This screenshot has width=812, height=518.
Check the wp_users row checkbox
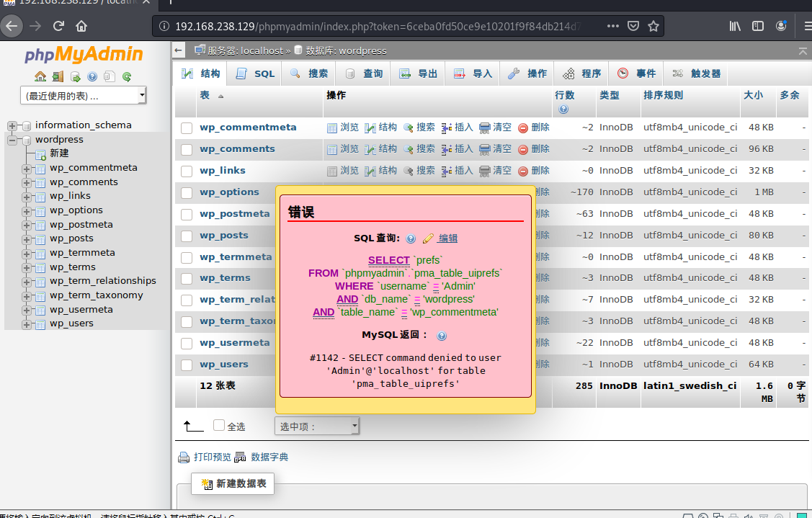187,365
